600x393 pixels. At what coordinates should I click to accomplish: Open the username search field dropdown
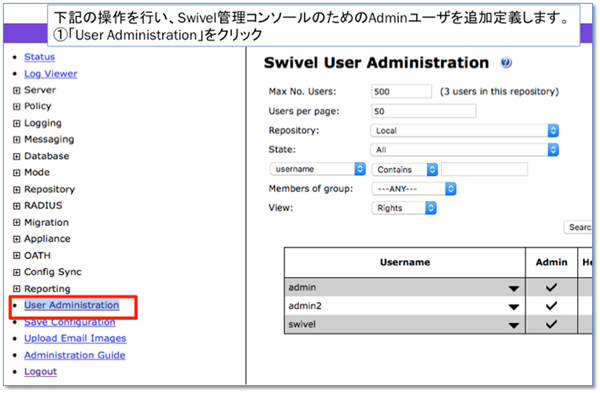[x=318, y=169]
